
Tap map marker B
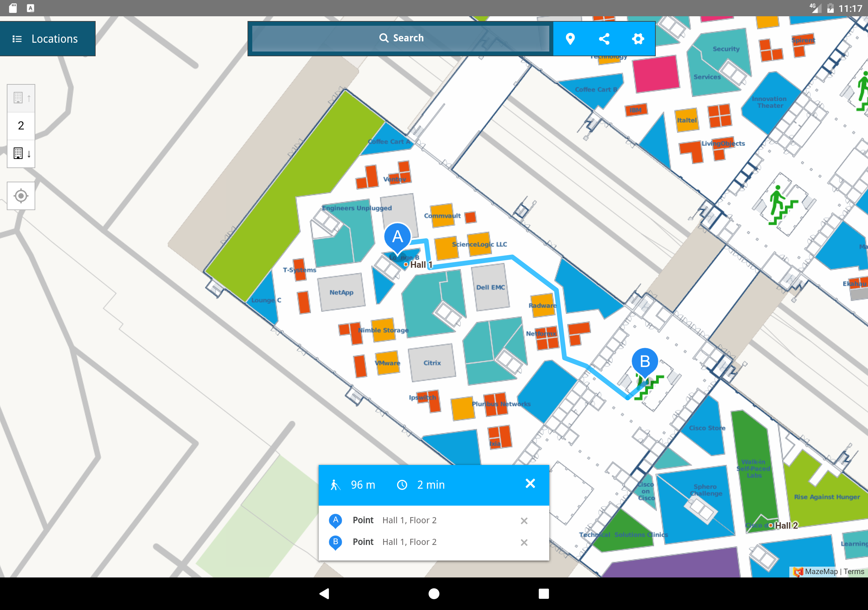645,363
